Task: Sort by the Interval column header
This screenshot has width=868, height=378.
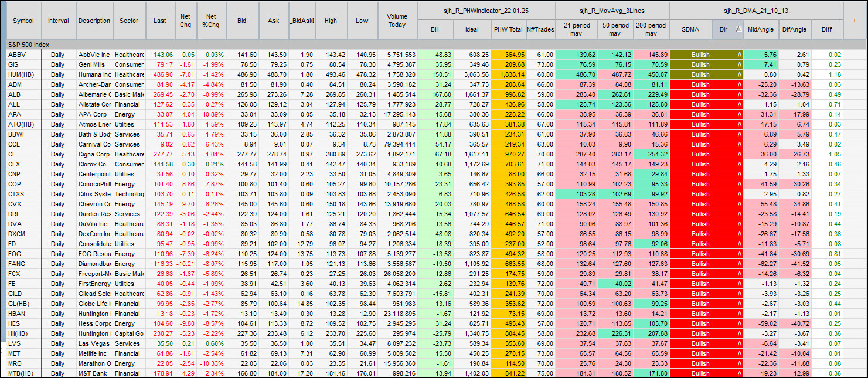Action: click(x=59, y=21)
